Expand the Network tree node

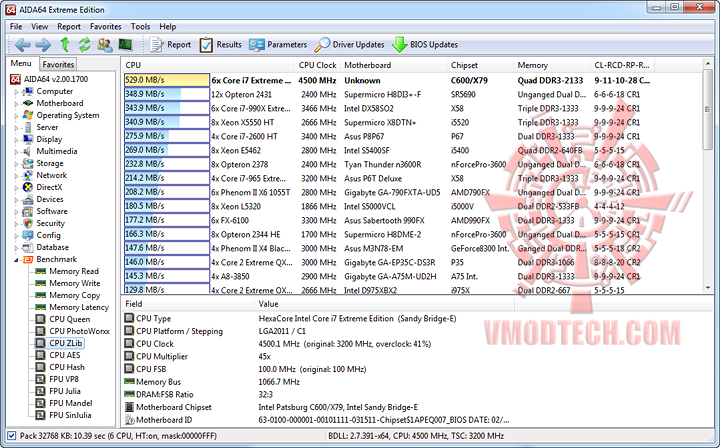(16, 175)
